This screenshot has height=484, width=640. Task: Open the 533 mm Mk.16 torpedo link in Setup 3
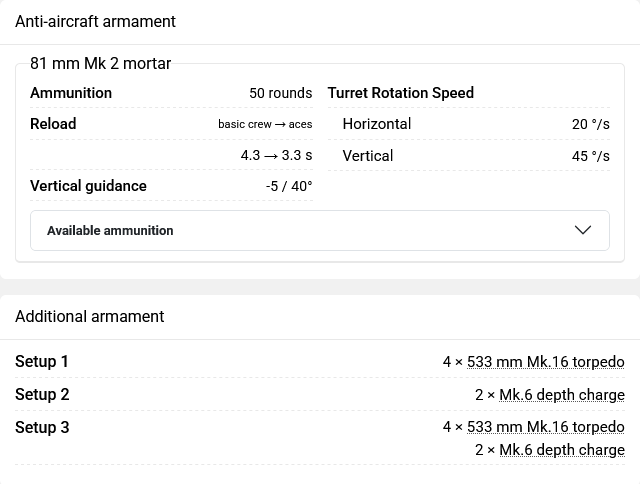(x=545, y=427)
